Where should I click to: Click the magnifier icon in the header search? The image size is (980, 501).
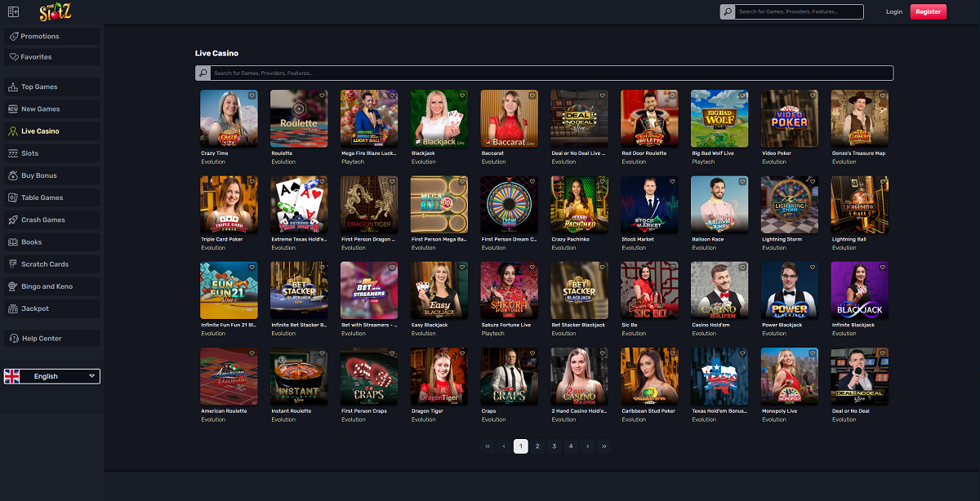(x=727, y=11)
